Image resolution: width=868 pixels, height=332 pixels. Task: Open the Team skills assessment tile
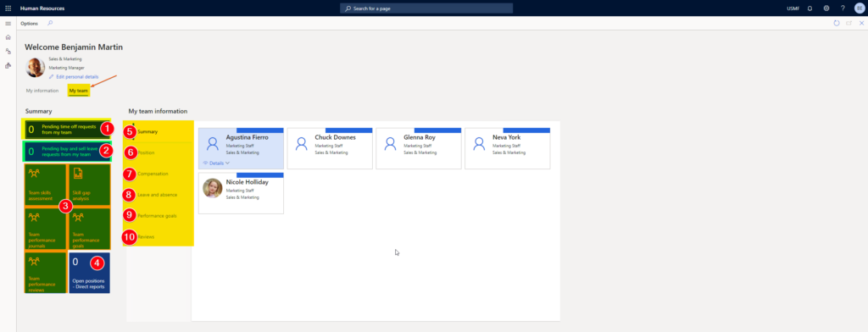46,185
